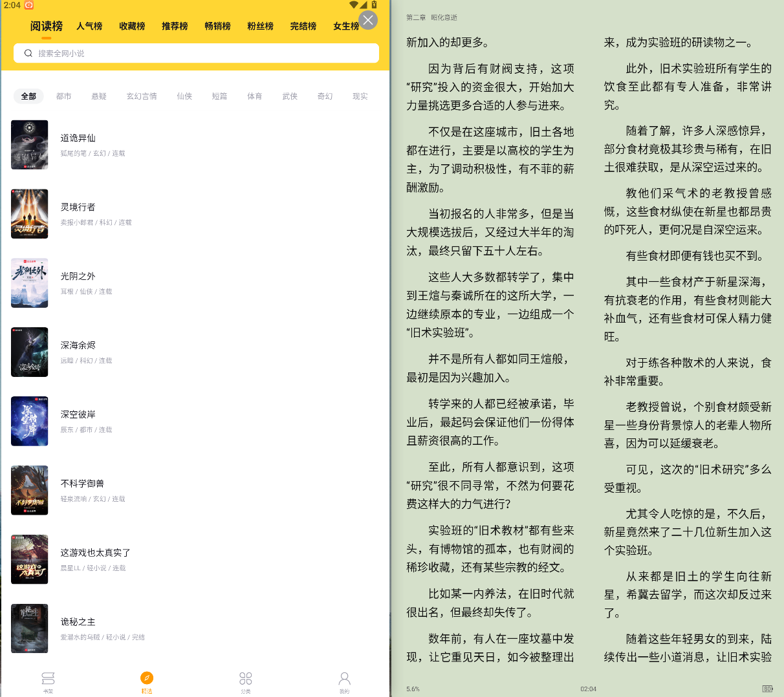The image size is (784, 697).
Task: Open the 分类 categories icon in bottom navigation
Action: click(246, 678)
